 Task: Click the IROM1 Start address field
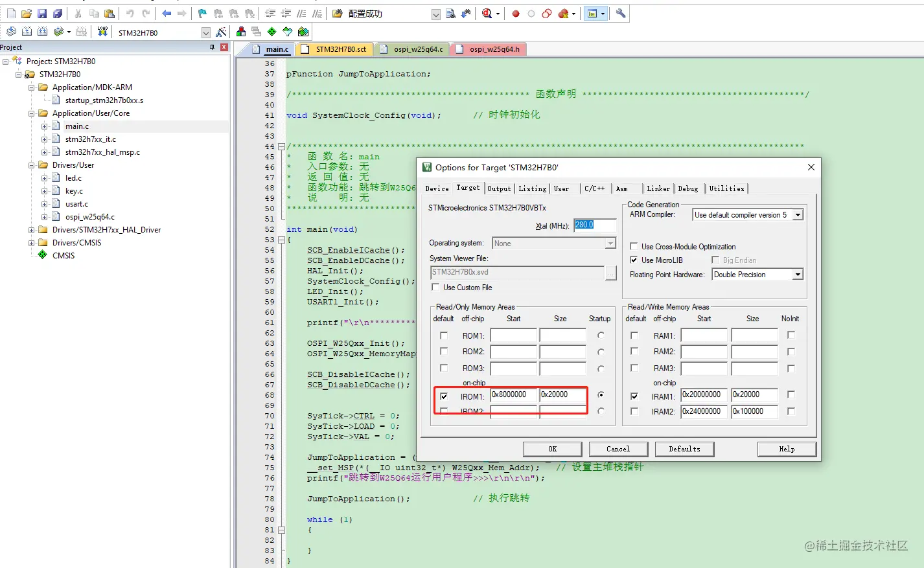tap(514, 394)
